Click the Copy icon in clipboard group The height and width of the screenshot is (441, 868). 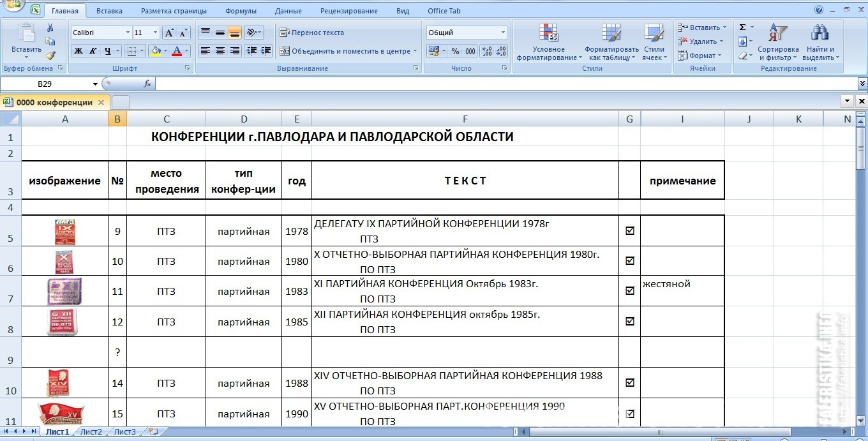(50, 41)
